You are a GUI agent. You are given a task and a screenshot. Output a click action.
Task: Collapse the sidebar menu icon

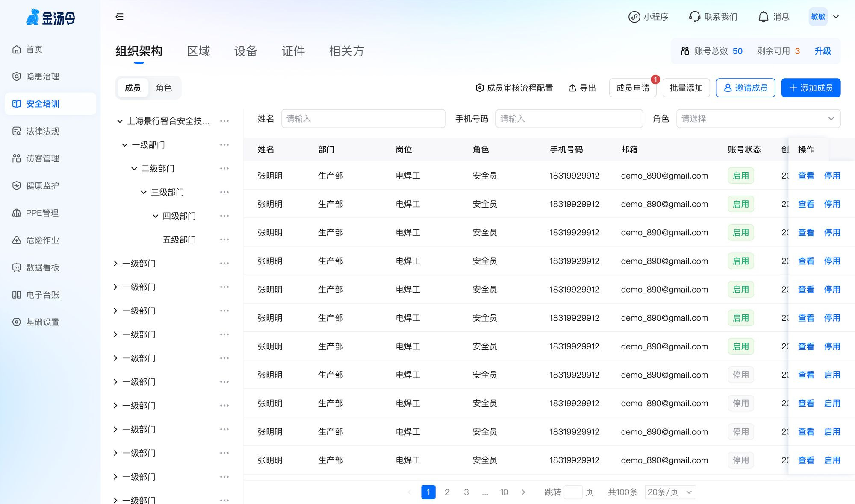pos(120,17)
